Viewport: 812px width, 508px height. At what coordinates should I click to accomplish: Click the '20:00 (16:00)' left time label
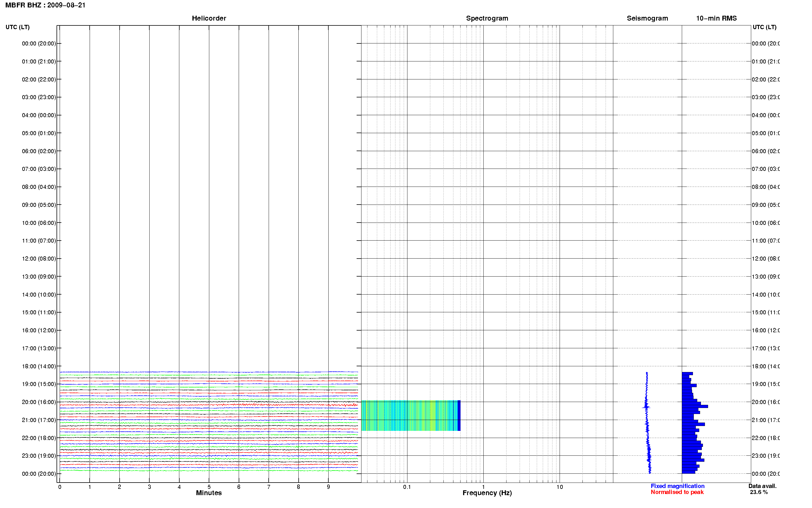click(39, 402)
